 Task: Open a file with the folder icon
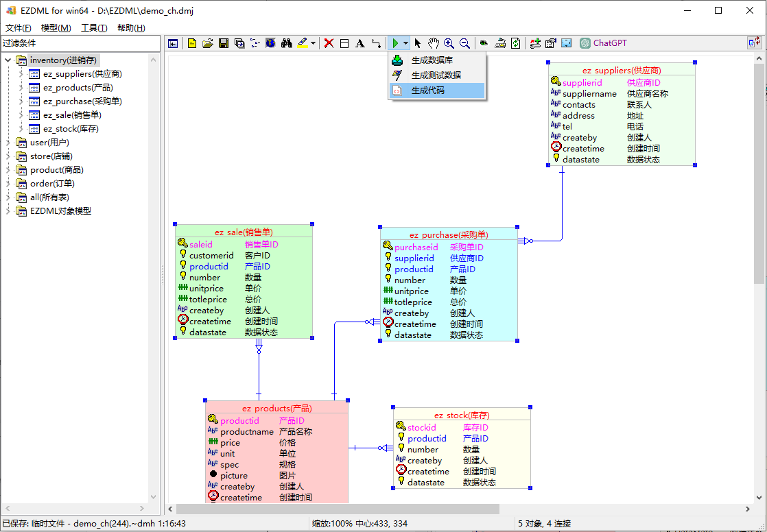[x=208, y=43]
